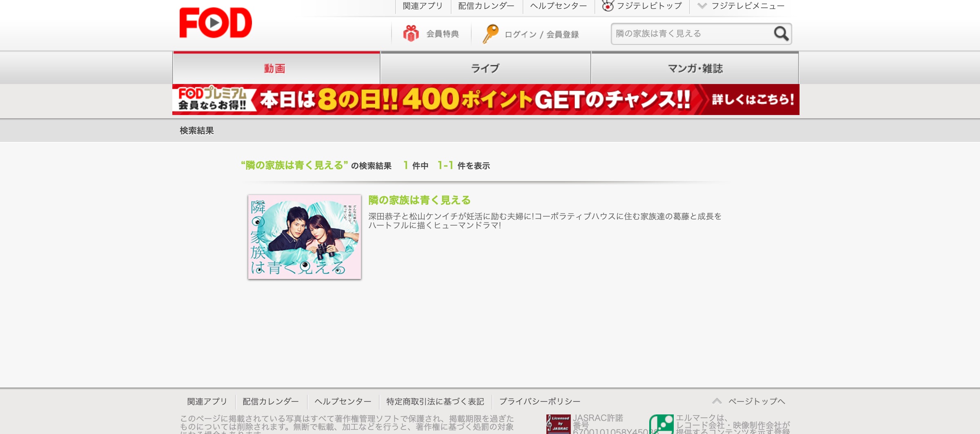
Task: Open 特定商取引法に基づく表記 footer link
Action: [435, 402]
